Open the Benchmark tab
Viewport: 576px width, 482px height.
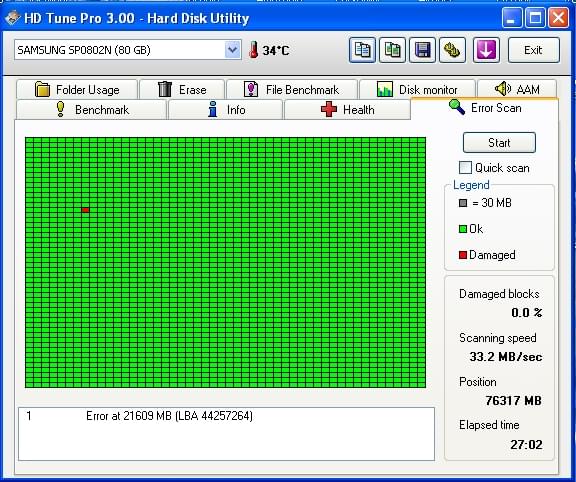tap(91, 109)
